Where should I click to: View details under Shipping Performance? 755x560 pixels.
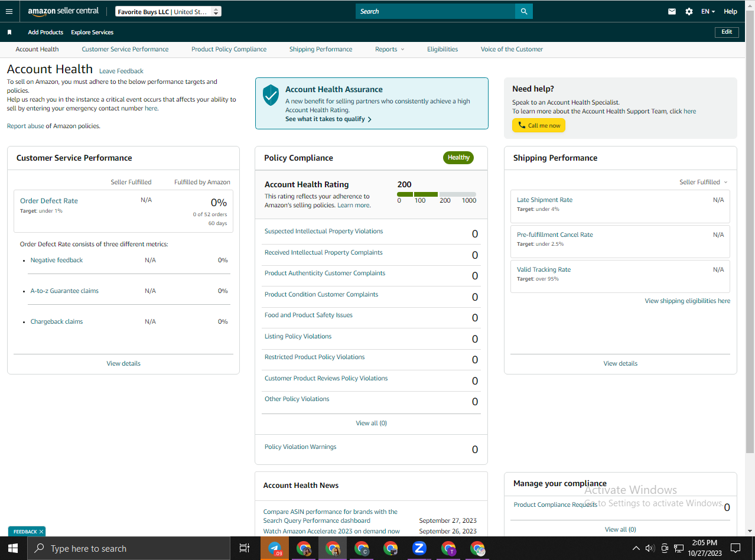click(620, 364)
